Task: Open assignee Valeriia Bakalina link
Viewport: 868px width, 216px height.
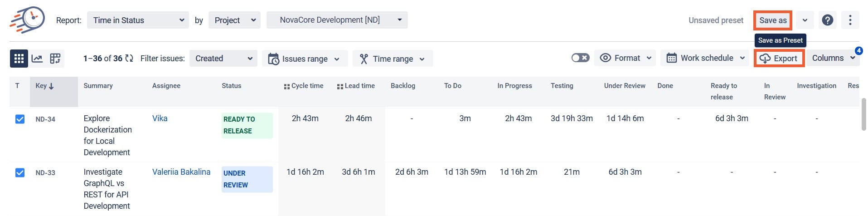Action: tap(181, 172)
